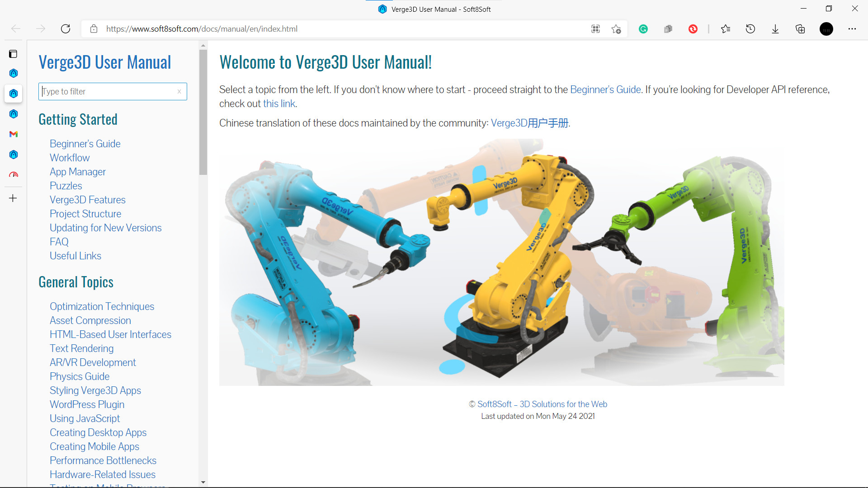The image size is (868, 488).
Task: Switch to the red gauge icon tab
Action: [14, 174]
